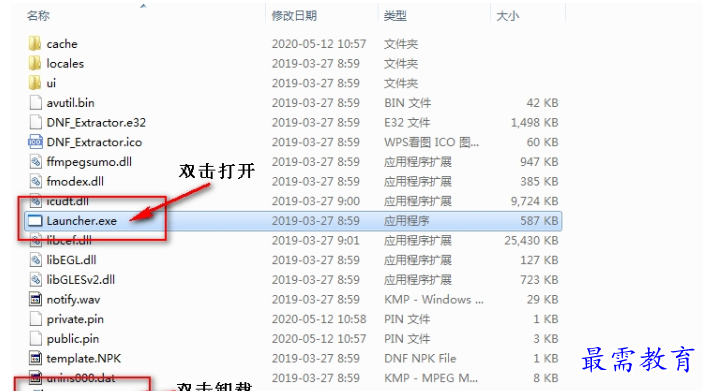This screenshot has width=703, height=391.
Task: Click the BIN 文件 type cell
Action: [x=407, y=103]
